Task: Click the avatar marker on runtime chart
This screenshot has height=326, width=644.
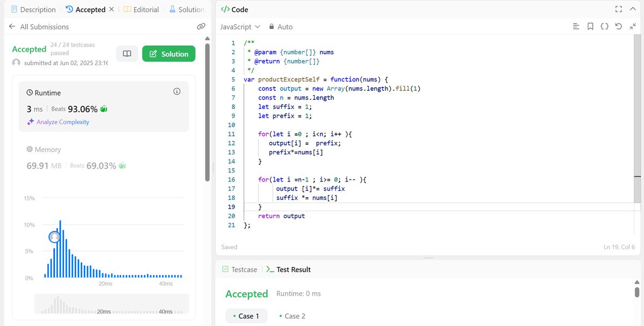Action: [54, 237]
